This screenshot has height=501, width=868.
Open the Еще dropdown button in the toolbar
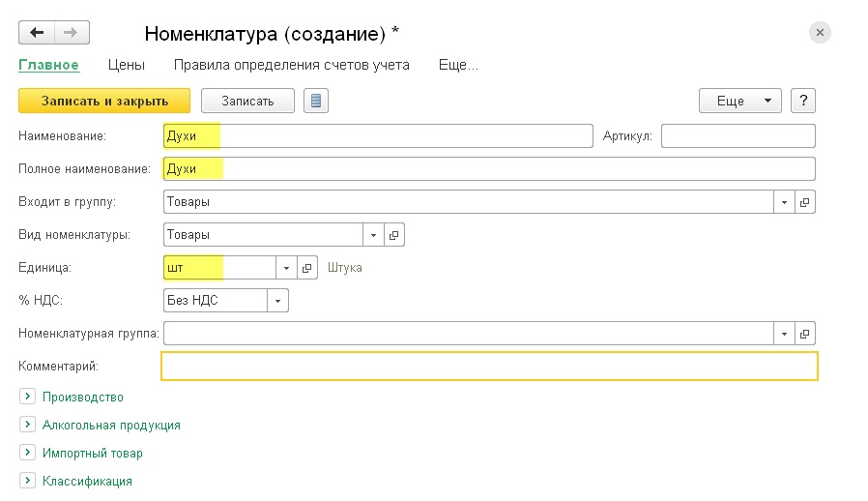[x=740, y=101]
